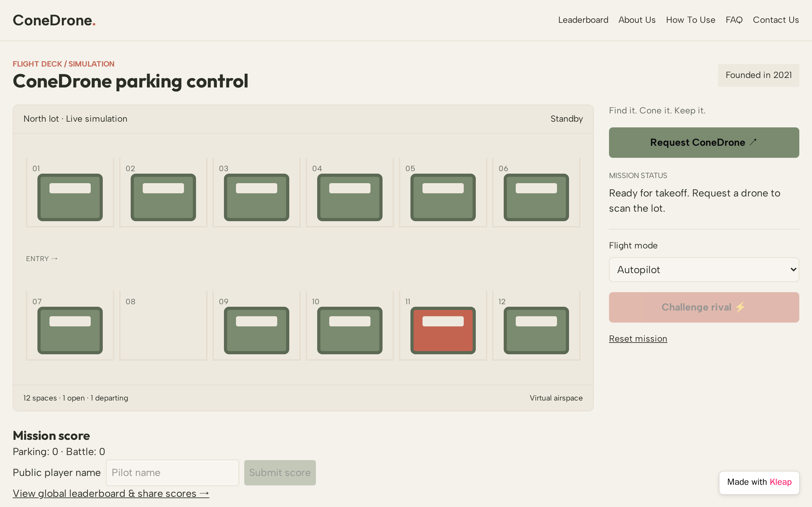Click the red departing car in space 11

click(x=443, y=330)
